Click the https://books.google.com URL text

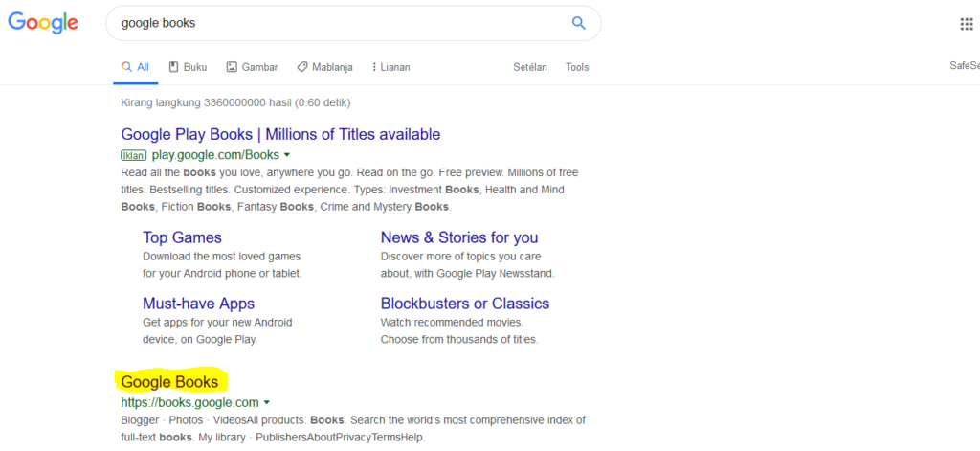coord(190,402)
